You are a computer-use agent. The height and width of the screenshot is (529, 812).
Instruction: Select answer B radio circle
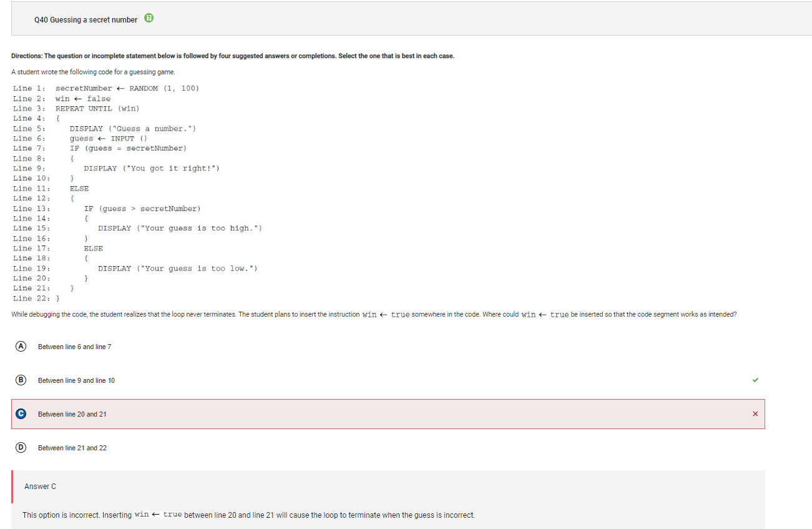point(21,380)
